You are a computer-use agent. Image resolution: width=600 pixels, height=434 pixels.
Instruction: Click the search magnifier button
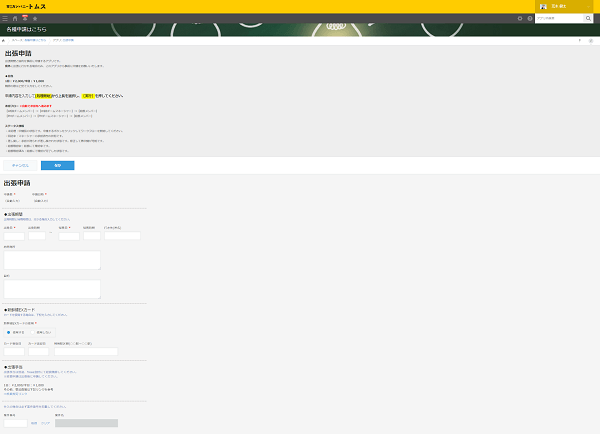(x=588, y=18)
